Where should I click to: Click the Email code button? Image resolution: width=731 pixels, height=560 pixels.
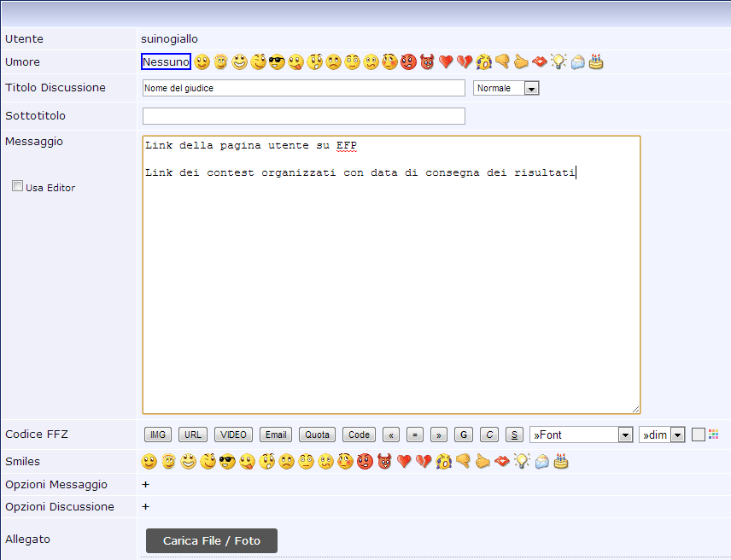coord(276,435)
